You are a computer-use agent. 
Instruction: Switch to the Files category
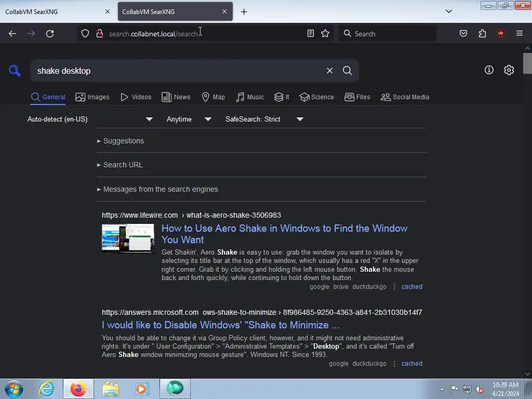pos(357,97)
